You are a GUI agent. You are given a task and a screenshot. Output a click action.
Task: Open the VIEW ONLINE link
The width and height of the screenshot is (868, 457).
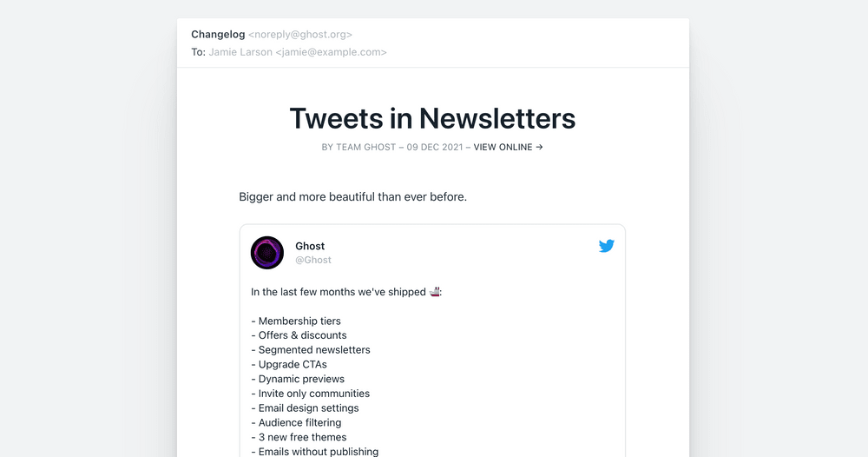click(x=508, y=147)
